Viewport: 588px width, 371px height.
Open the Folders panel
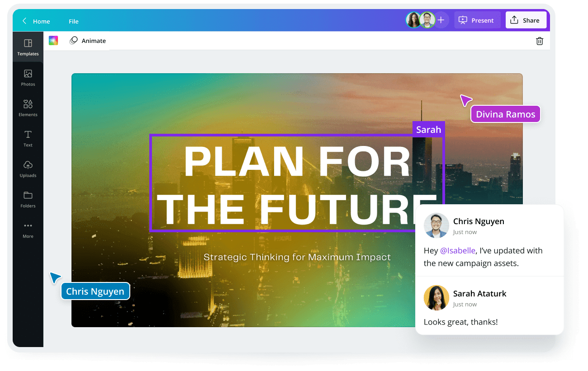tap(28, 198)
